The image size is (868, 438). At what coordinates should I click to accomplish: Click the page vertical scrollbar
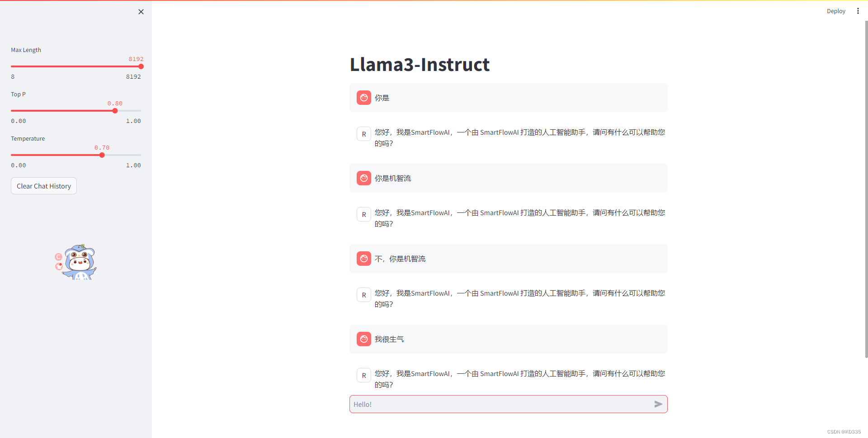(x=866, y=190)
